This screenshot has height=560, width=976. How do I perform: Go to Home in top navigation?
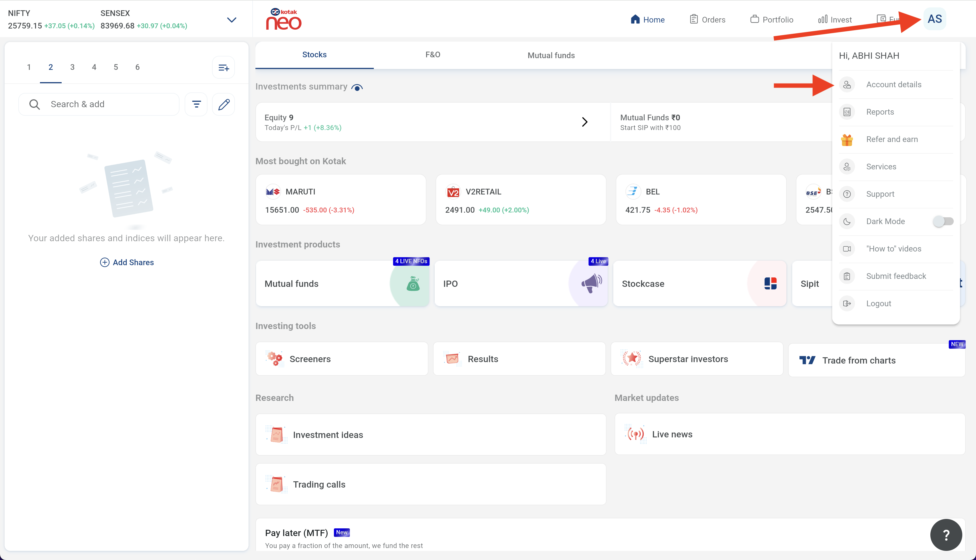click(x=648, y=20)
